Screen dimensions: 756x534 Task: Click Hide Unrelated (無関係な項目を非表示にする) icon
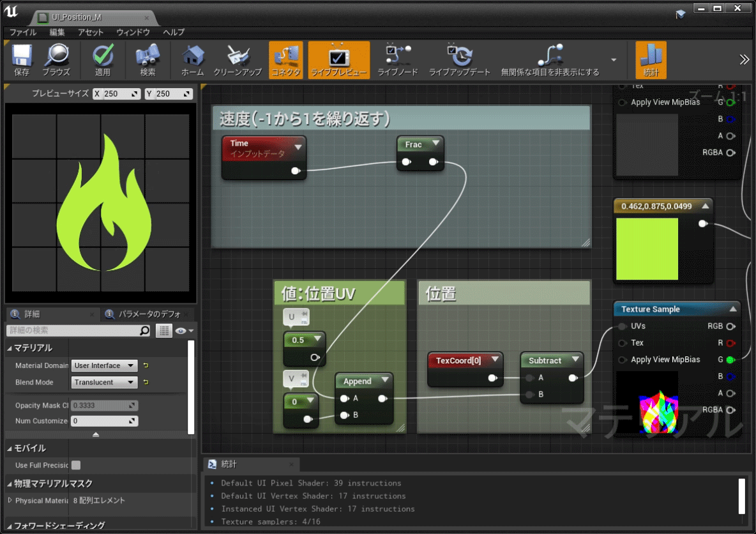[x=550, y=60]
